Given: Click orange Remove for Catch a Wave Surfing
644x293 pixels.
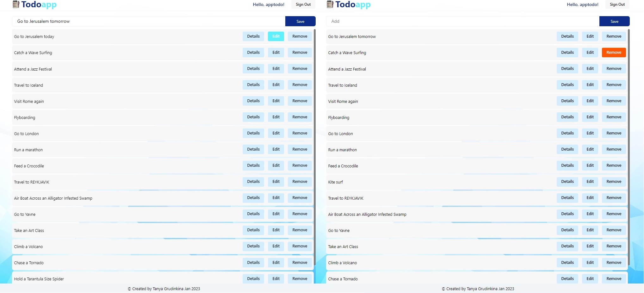Looking at the screenshot, I should tap(614, 53).
